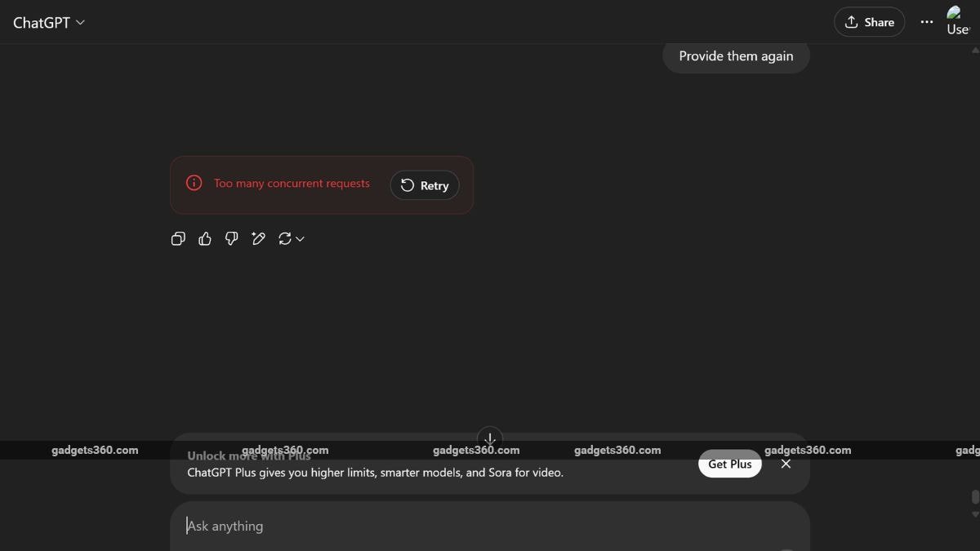Give a thumbs up to the response
The image size is (980, 551).
(x=205, y=238)
